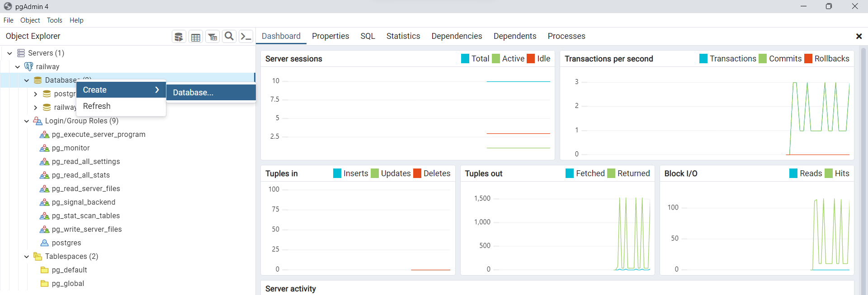
Task: Switch to the Properties tab
Action: coord(330,36)
